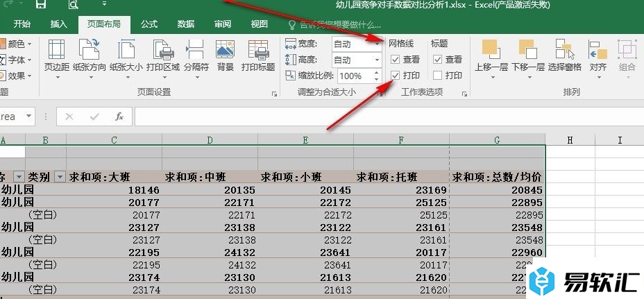Image resolution: width=644 pixels, height=299 pixels.
Task: Open 打印标题 print titles
Action: pyautogui.click(x=258, y=55)
